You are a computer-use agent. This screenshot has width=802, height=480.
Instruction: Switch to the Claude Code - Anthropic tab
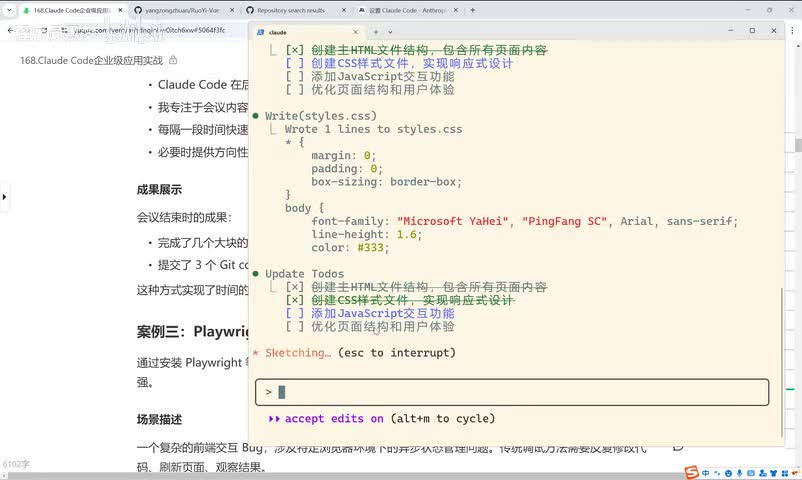click(408, 10)
